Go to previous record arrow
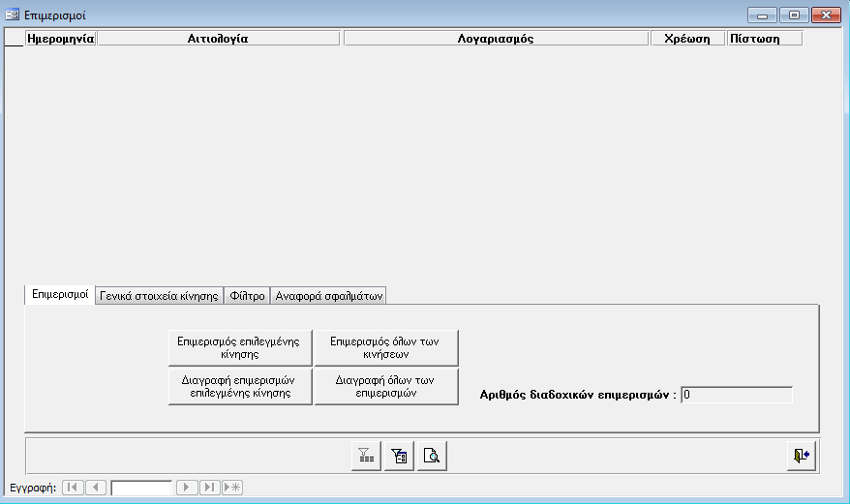Viewport: 850px width, 504px height. point(96,488)
